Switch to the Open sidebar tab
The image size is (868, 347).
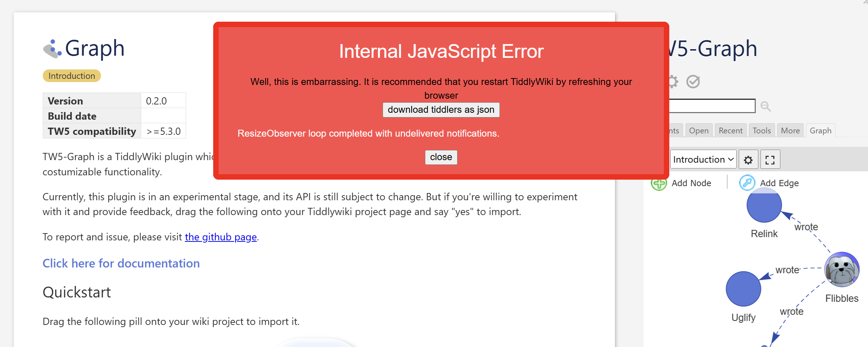pyautogui.click(x=699, y=131)
